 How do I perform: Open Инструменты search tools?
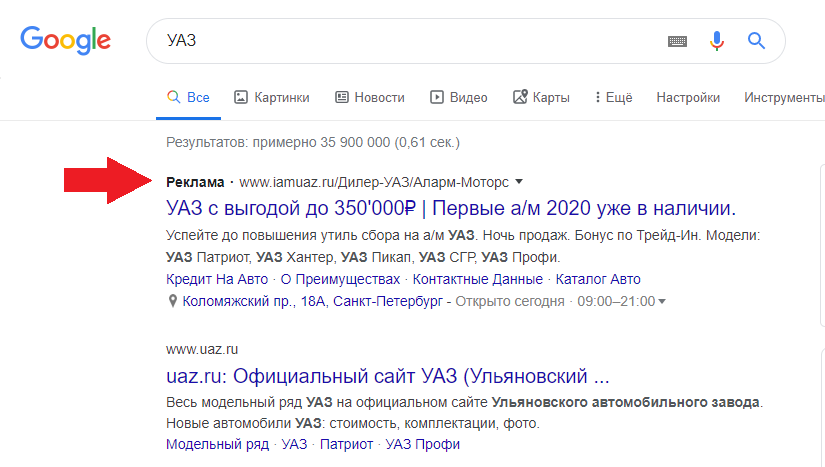(784, 97)
